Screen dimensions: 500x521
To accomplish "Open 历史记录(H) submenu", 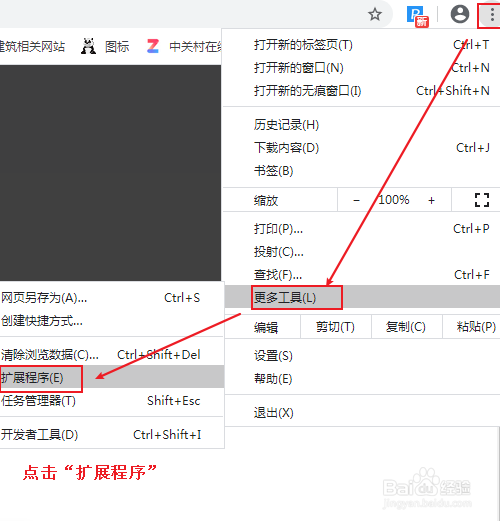I will click(361, 125).
